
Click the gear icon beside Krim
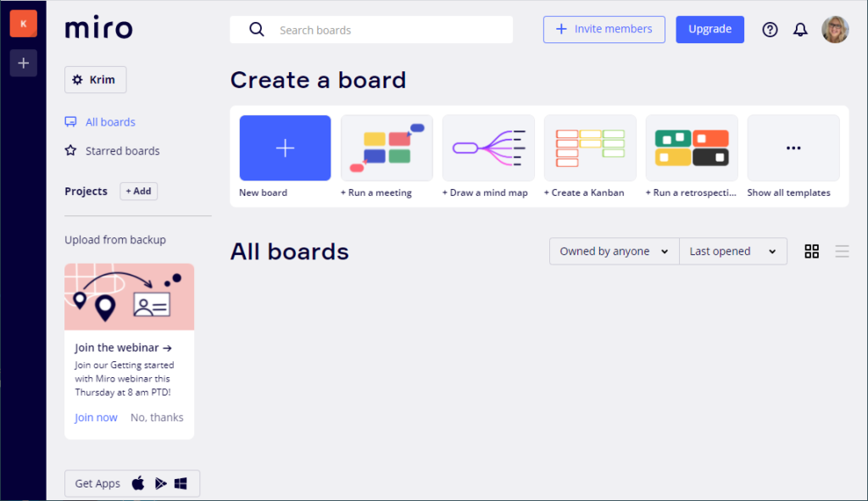[x=77, y=80]
